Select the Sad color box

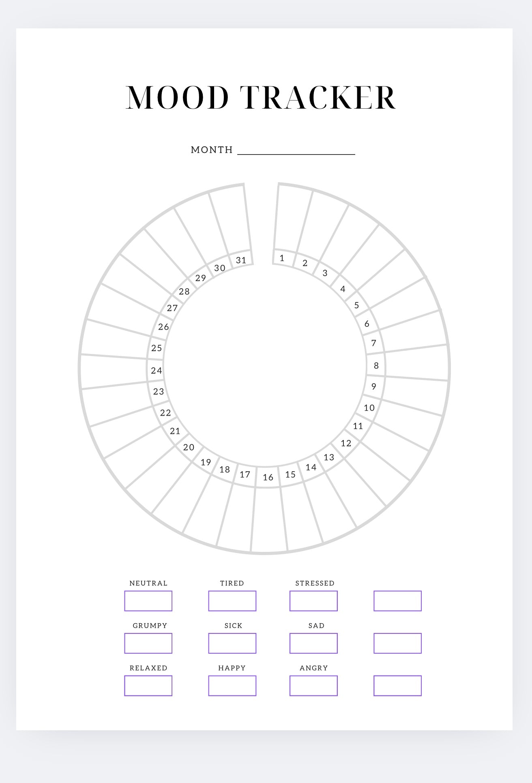[313, 643]
